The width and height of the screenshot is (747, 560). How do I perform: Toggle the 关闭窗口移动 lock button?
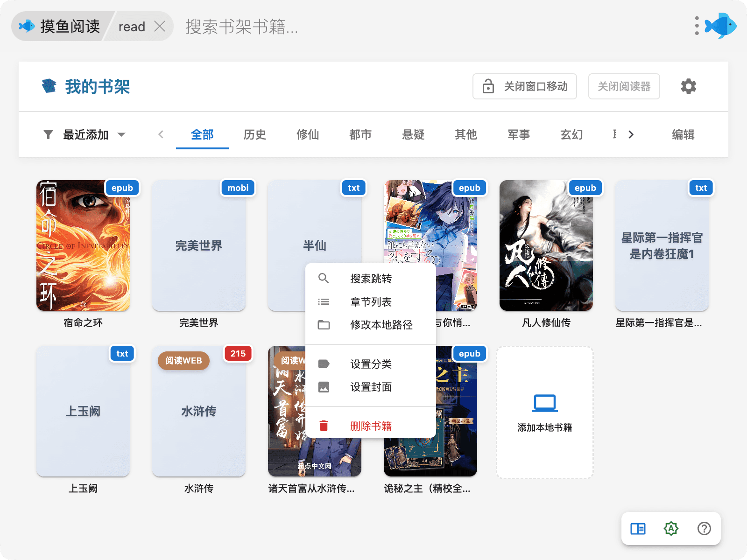point(524,86)
